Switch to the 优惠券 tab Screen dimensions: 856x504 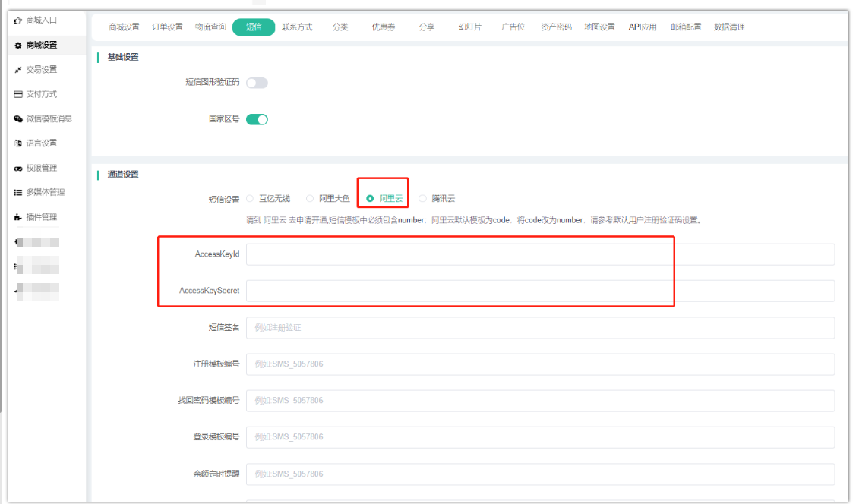tap(383, 27)
